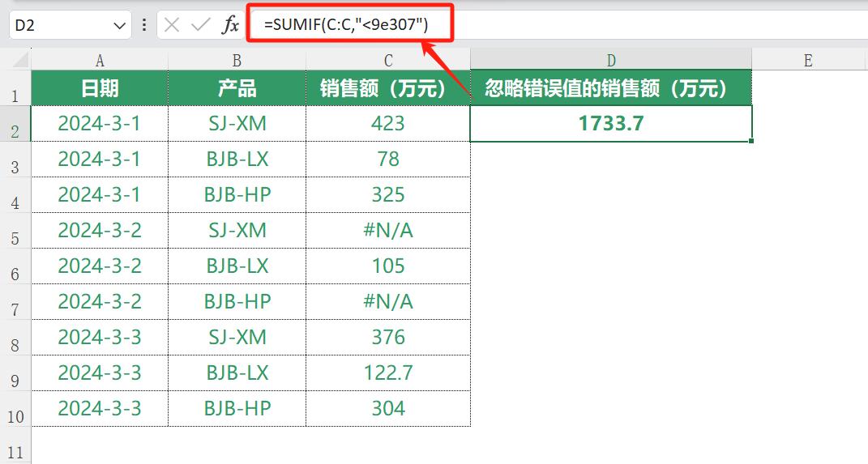868x464 pixels.
Task: Select date 2024-3-3 in row 8
Action: pos(100,337)
